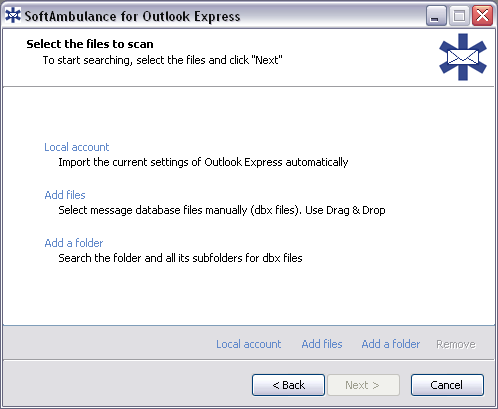Screen dimensions: 498x409
Task: Minimize the SoftAmbulance window
Action: (x=436, y=16)
